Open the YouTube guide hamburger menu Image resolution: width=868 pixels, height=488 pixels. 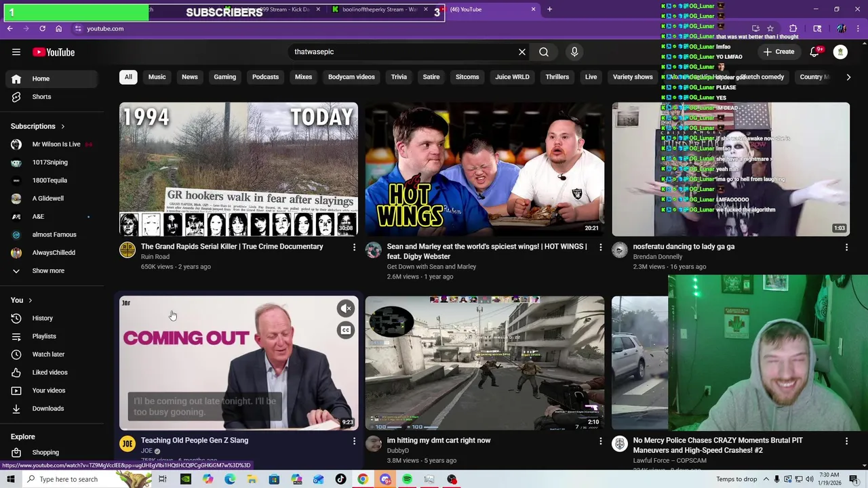coord(16,52)
